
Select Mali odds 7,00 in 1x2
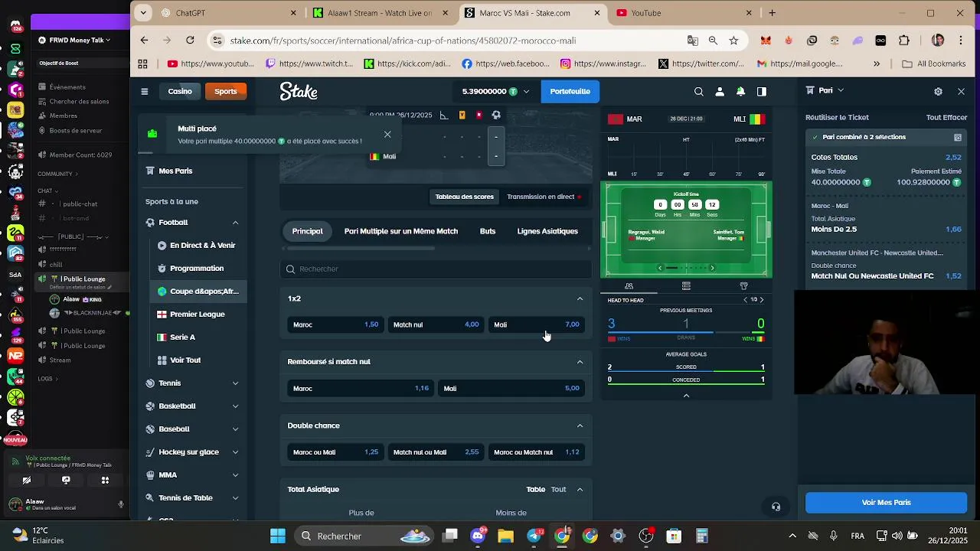[537, 324]
